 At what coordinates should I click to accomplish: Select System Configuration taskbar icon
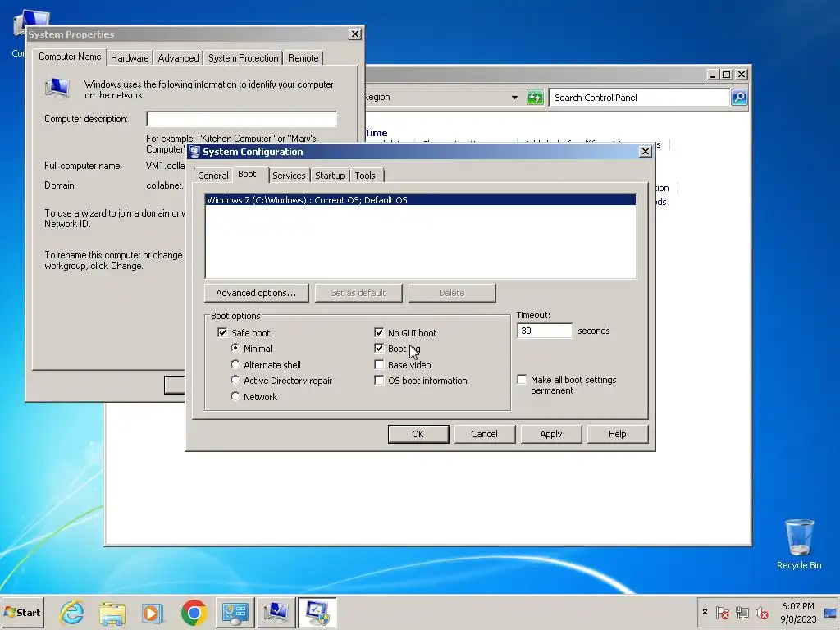[x=317, y=612]
